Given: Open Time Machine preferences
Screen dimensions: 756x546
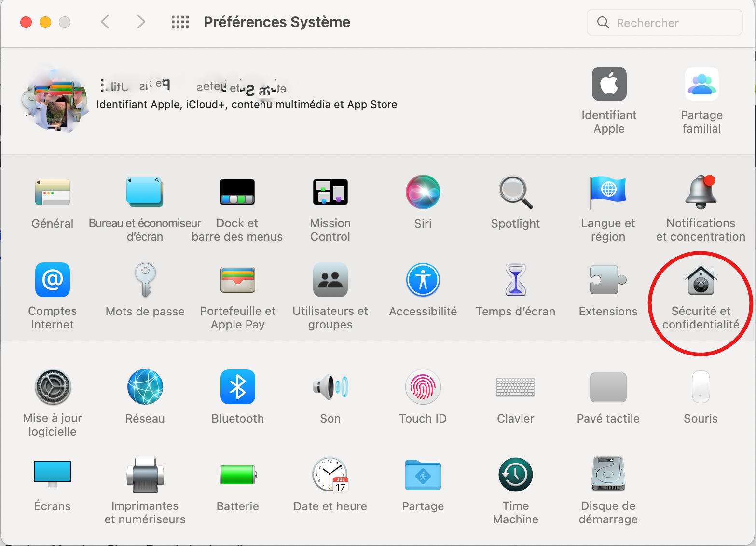Looking at the screenshot, I should point(515,475).
